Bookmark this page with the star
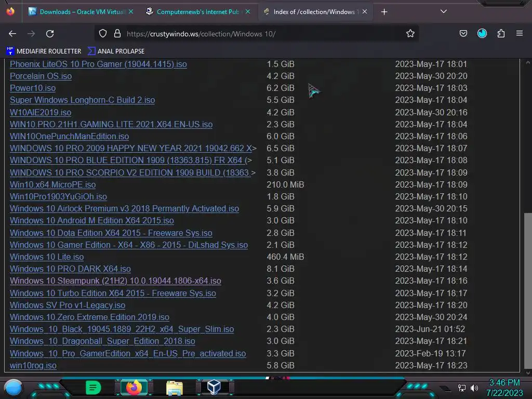 click(x=410, y=34)
